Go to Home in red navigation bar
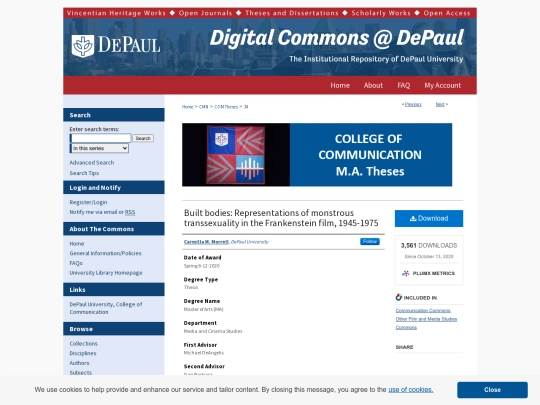540x405 pixels. point(340,85)
